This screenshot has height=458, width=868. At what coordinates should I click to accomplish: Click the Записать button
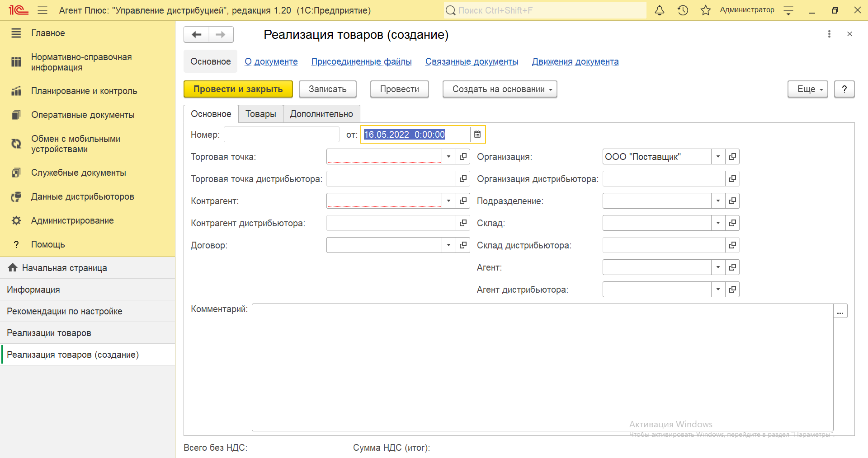click(327, 89)
